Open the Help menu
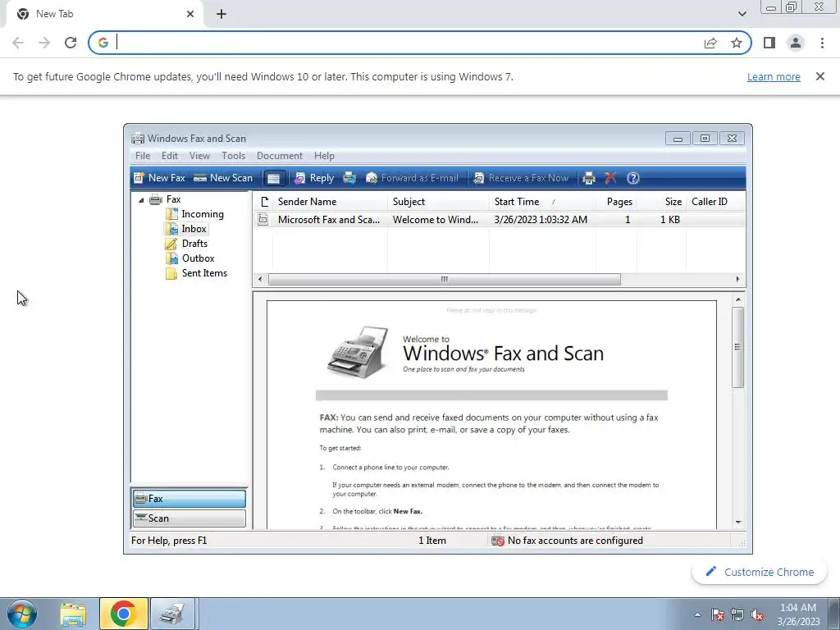 tap(324, 156)
